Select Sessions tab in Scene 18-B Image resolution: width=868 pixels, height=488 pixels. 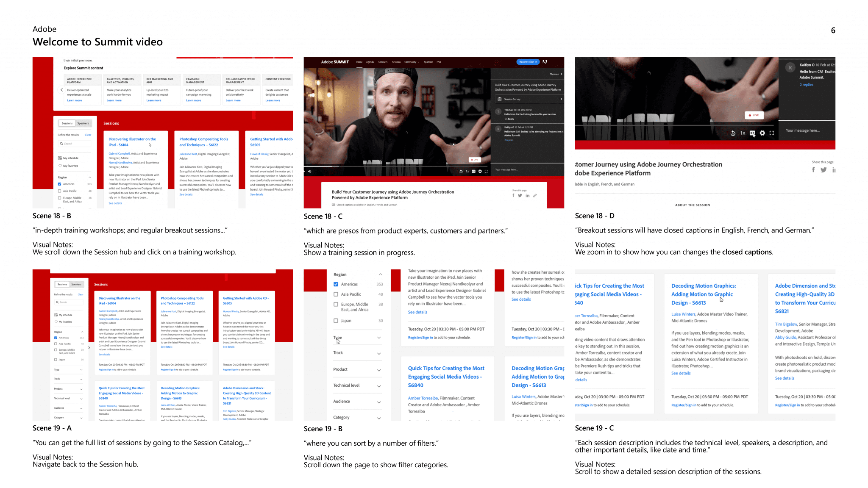pyautogui.click(x=67, y=123)
